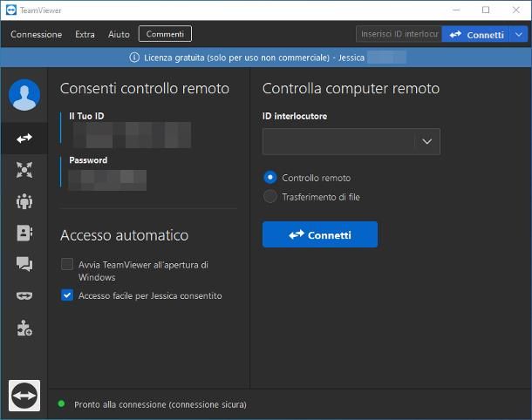Open the Chat speech bubbles sidebar icon
Viewport: 532px width, 420px height.
24,264
